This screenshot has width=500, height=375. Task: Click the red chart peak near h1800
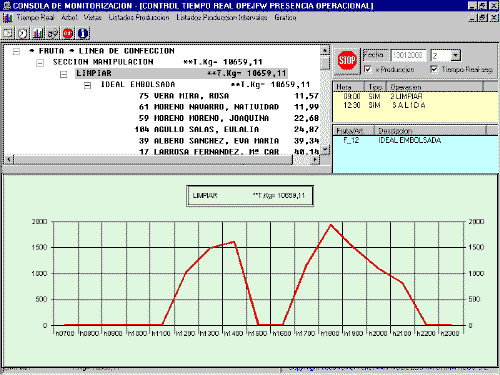click(x=330, y=225)
